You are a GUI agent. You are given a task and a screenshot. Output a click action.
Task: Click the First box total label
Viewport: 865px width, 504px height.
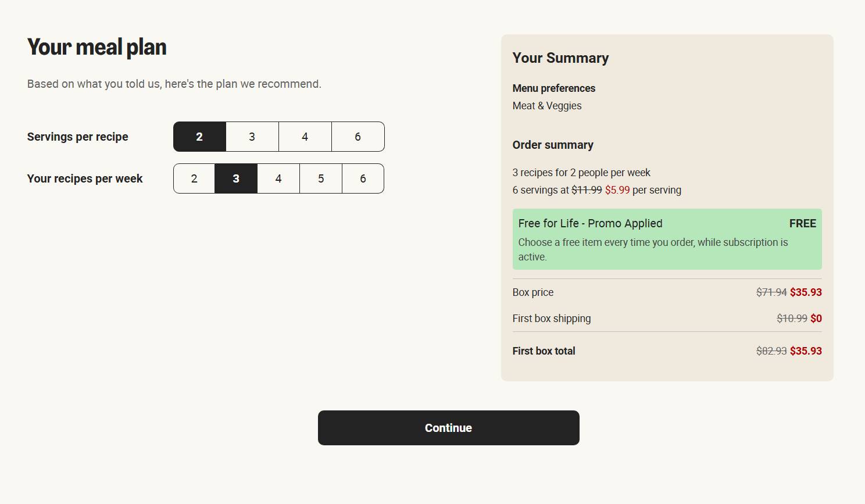(x=544, y=351)
